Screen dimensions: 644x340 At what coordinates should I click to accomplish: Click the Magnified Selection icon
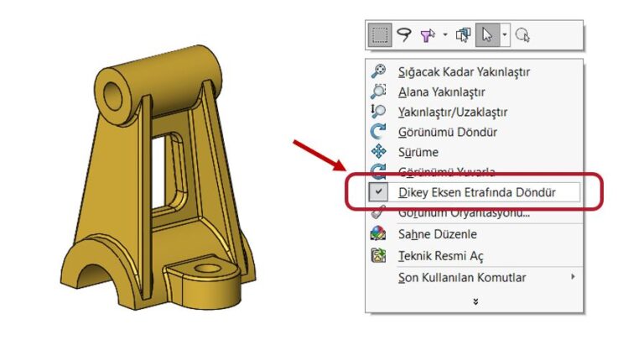[522, 35]
